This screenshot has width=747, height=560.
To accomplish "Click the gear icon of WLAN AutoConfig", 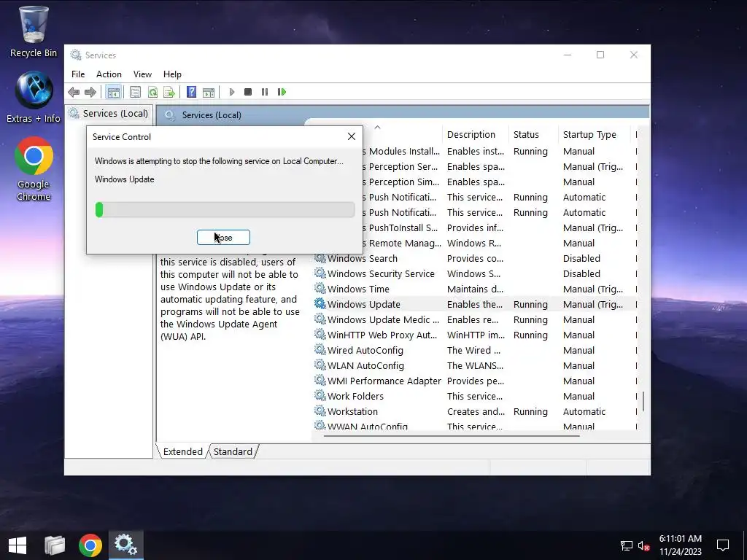I will [320, 365].
